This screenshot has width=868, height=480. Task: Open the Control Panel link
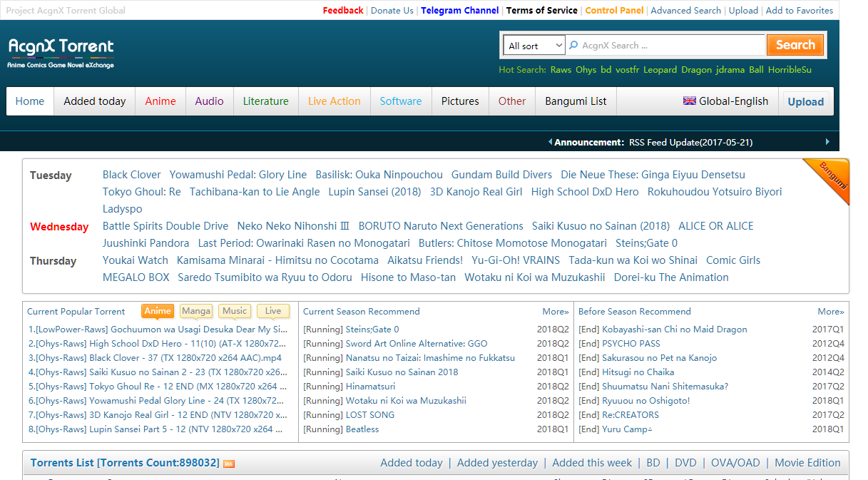[614, 11]
